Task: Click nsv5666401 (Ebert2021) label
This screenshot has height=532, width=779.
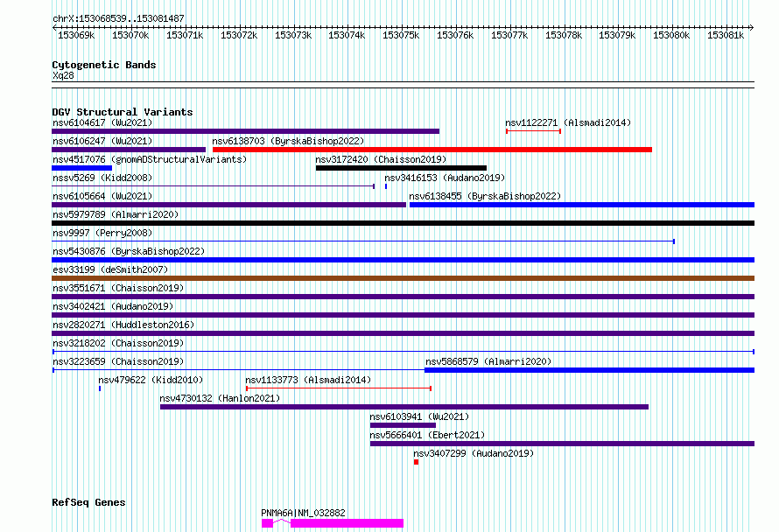Action: pos(427,435)
